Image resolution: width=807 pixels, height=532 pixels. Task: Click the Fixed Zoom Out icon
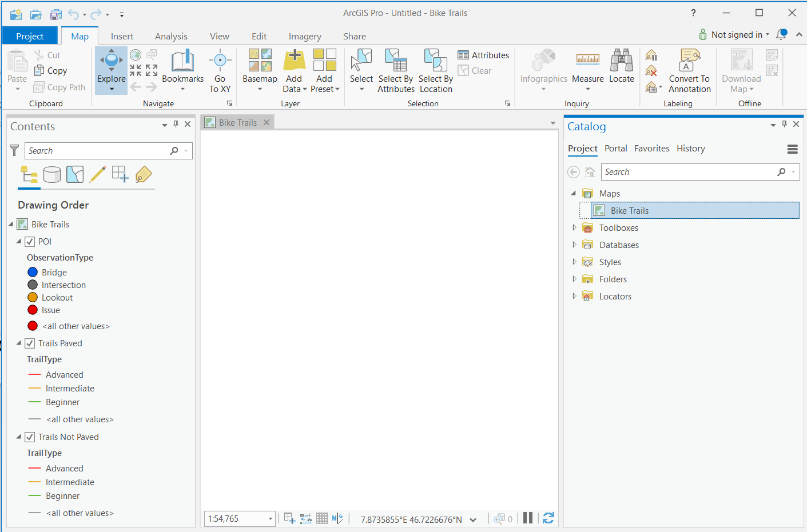point(152,70)
